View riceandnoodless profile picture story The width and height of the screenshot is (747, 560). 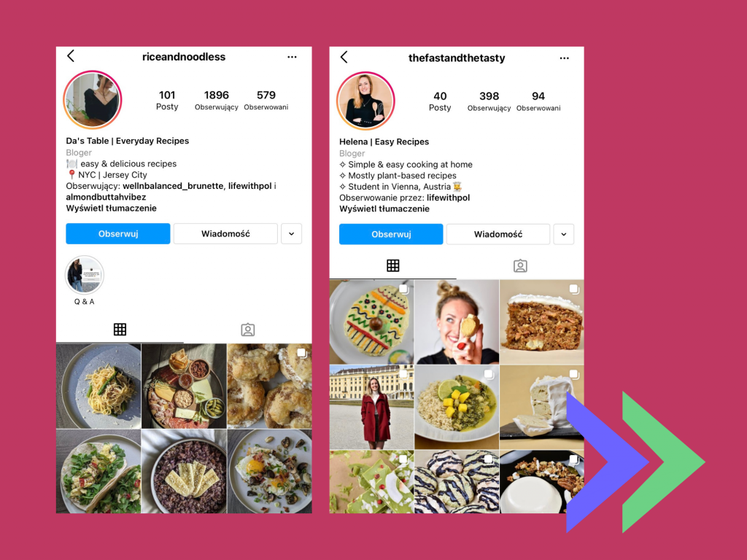(93, 99)
